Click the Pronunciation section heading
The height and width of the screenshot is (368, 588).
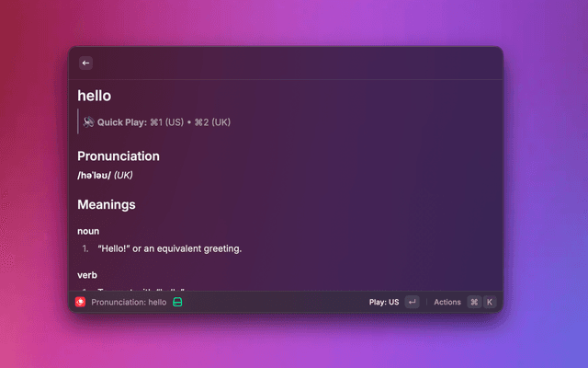pyautogui.click(x=119, y=156)
